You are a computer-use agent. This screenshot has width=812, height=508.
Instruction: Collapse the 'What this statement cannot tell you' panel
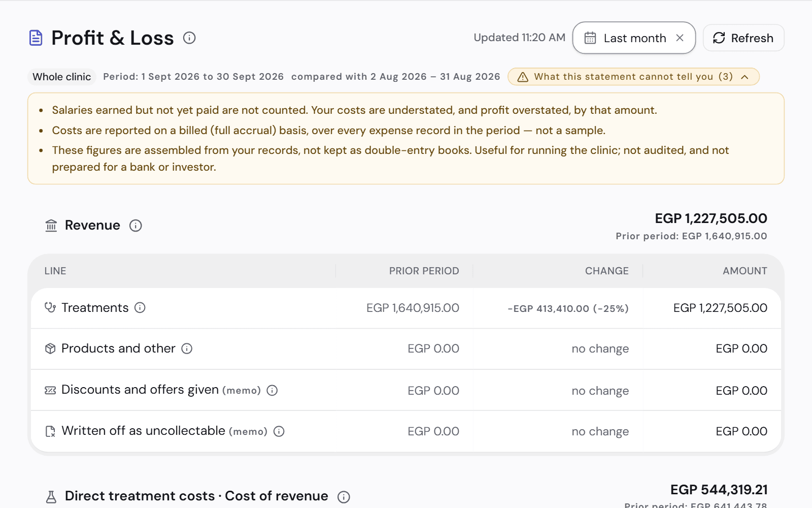(633, 77)
